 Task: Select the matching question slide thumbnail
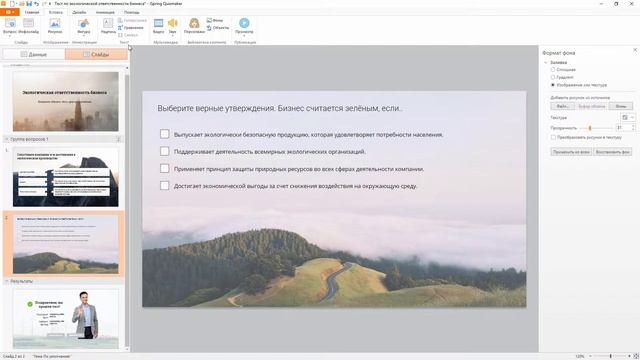(66, 177)
